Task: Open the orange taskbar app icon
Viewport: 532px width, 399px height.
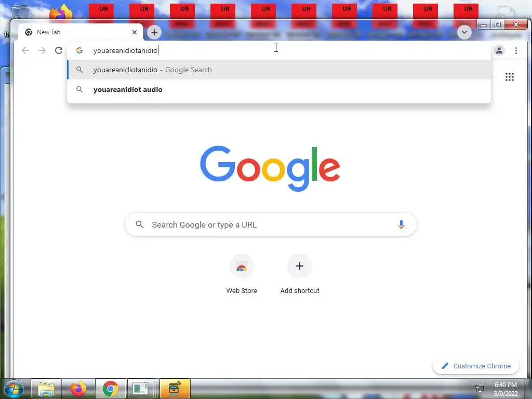Action: (x=175, y=389)
